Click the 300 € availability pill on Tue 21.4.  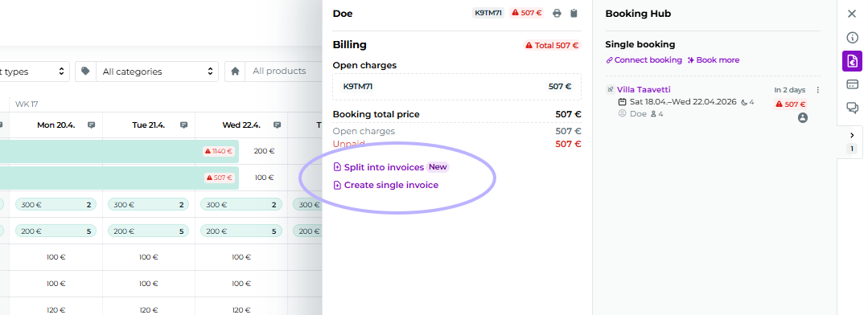coord(148,204)
